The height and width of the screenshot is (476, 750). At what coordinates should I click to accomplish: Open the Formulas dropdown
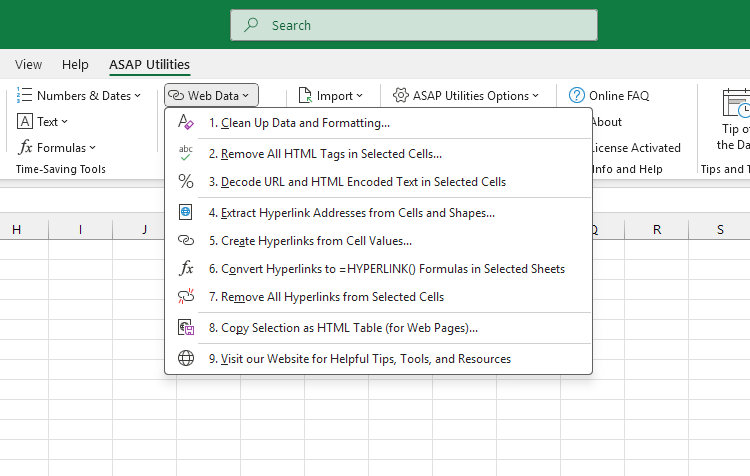tap(56, 148)
